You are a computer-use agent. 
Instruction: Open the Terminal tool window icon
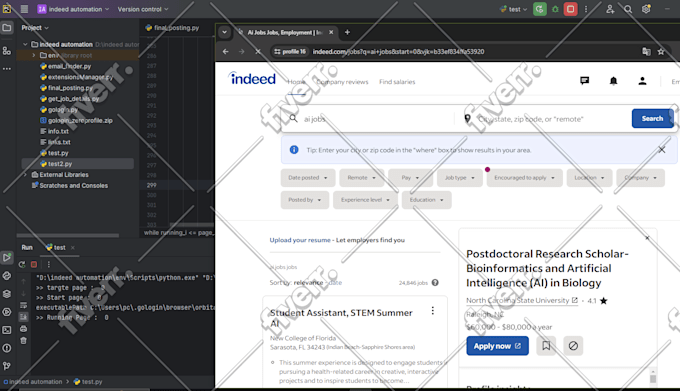(x=7, y=330)
